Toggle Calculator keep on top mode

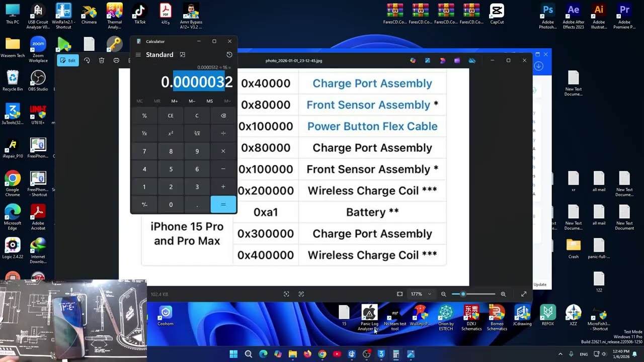[x=183, y=55]
